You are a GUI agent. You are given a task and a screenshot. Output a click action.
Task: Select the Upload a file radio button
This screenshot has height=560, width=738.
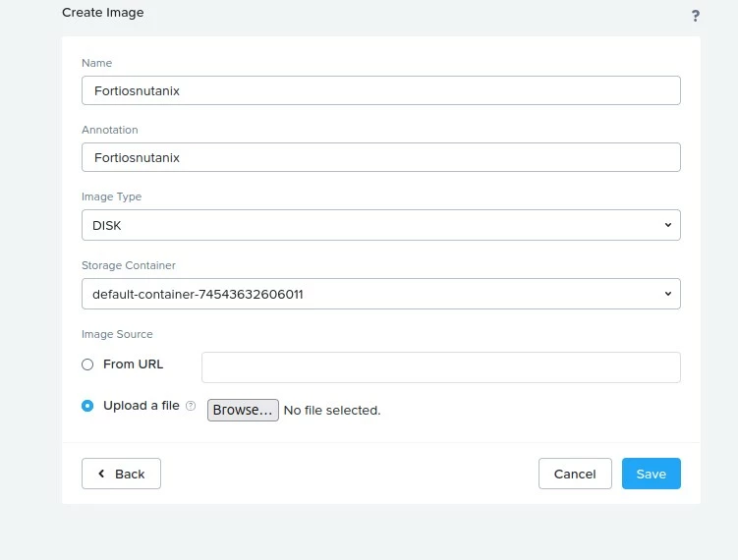87,406
